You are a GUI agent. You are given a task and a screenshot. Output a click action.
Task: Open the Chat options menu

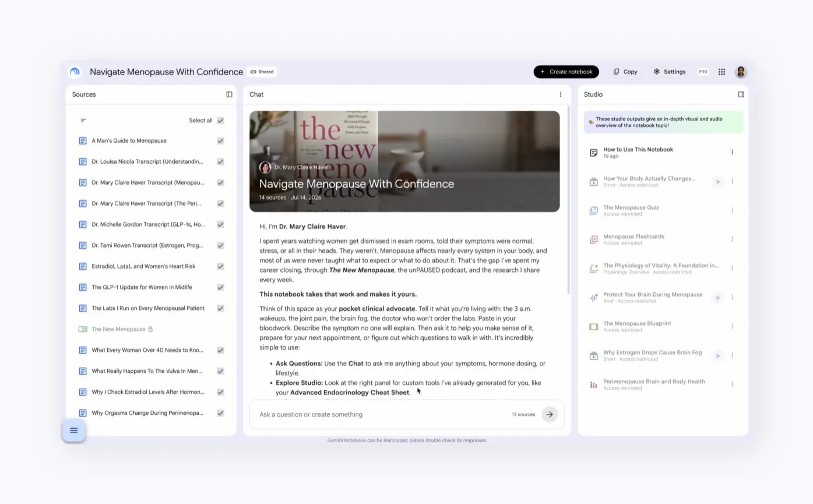coord(561,94)
